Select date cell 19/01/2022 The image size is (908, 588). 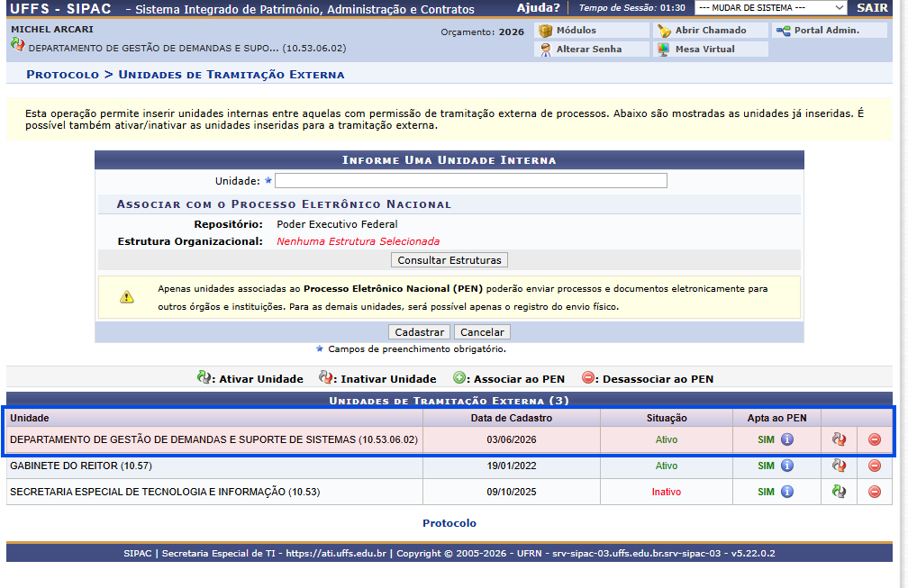[512, 466]
